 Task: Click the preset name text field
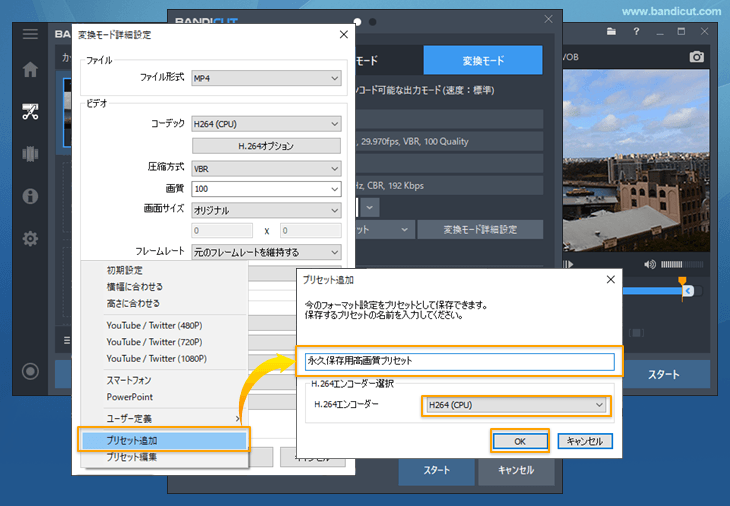(x=460, y=361)
